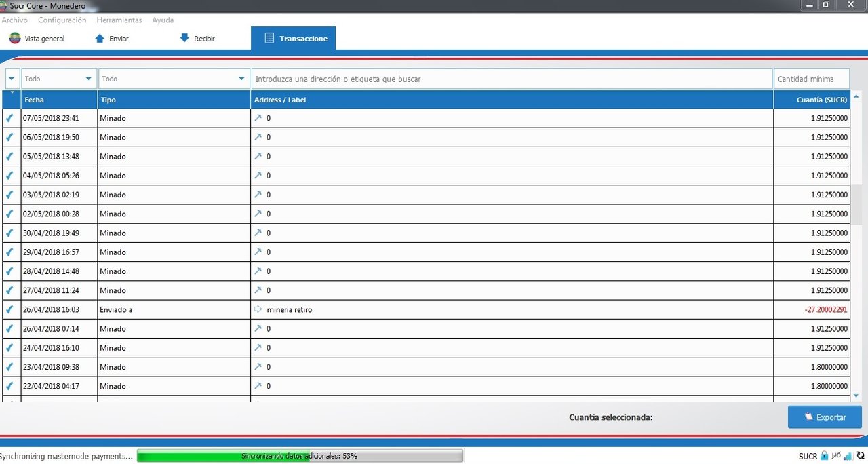
Task: Open the date filter Todo dropdown
Action: (x=59, y=79)
